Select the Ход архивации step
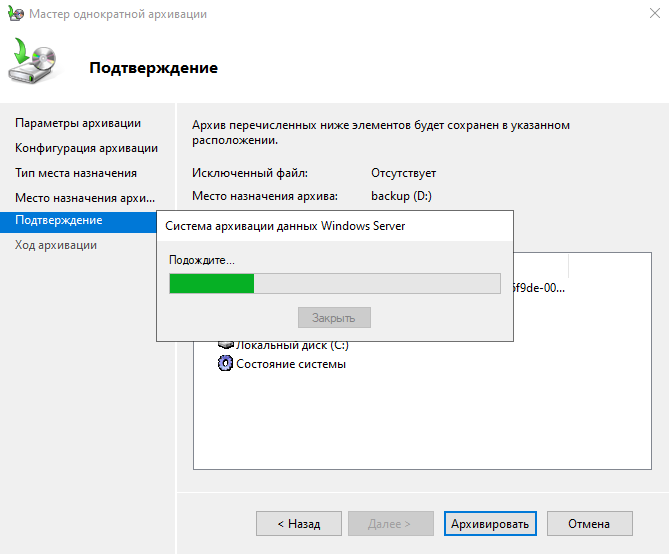Image resolution: width=669 pixels, height=554 pixels. coord(56,245)
